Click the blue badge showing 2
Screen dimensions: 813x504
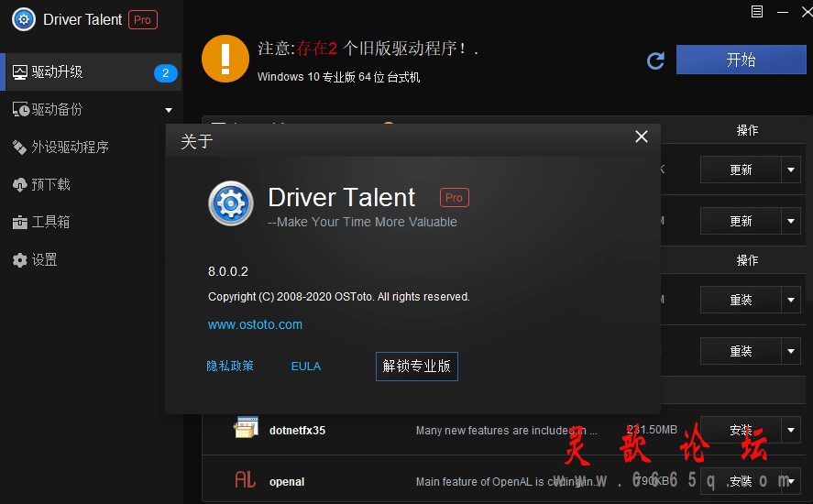165,73
